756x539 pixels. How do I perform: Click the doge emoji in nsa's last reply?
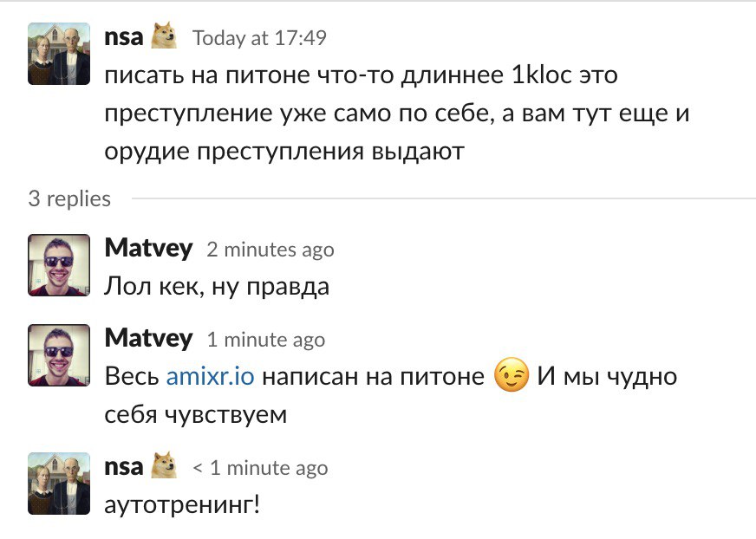point(165,466)
